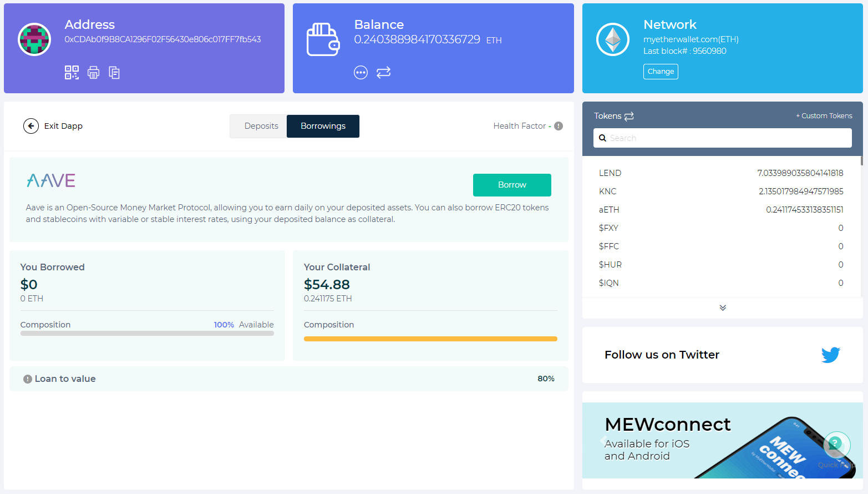
Task: Refresh tokens with the Tokens arrows icon
Action: (629, 116)
